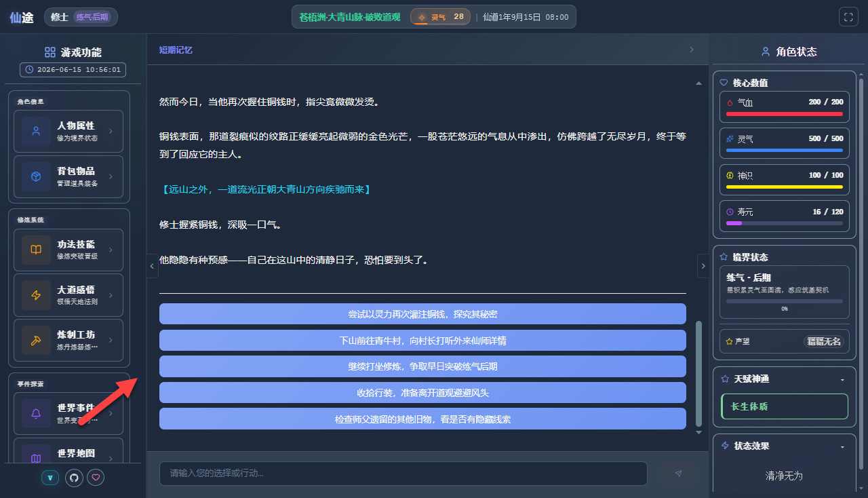This screenshot has width=868, height=498.
Task: Click the location 苍梧洲·大青山脉·破败道观
Action: click(350, 17)
